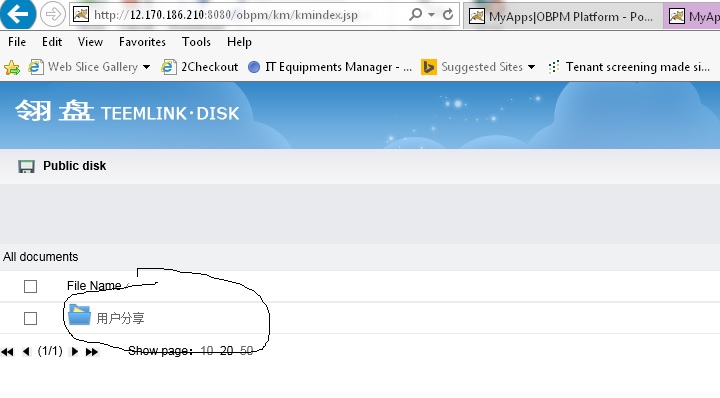Expand the Web Slice Gallery dropdown arrow
This screenshot has width=720, height=398.
pos(146,67)
